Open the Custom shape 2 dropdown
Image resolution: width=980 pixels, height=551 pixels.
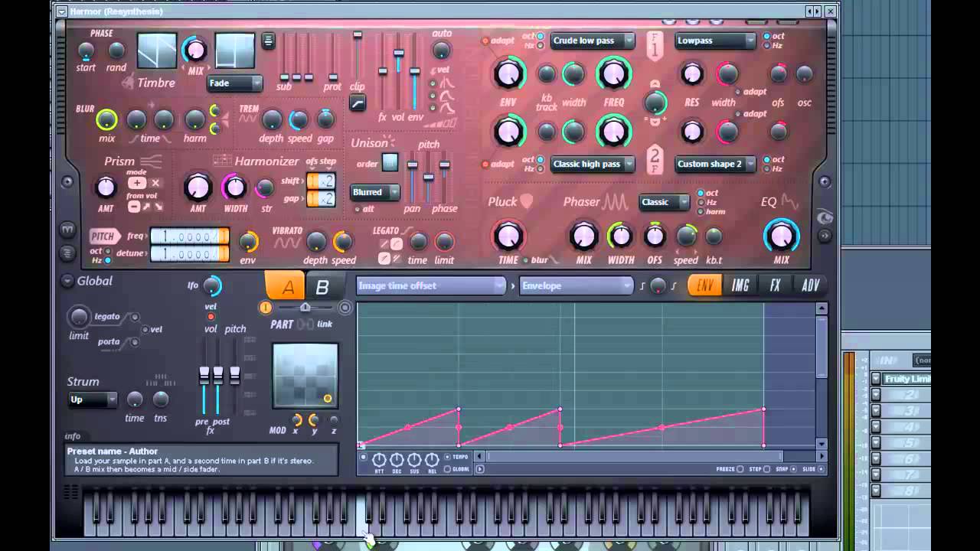pyautogui.click(x=715, y=164)
